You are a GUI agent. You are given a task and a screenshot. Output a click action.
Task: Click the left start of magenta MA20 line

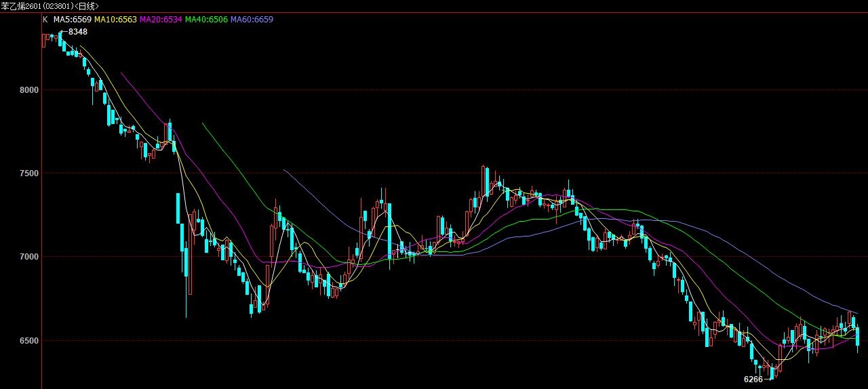pyautogui.click(x=121, y=73)
